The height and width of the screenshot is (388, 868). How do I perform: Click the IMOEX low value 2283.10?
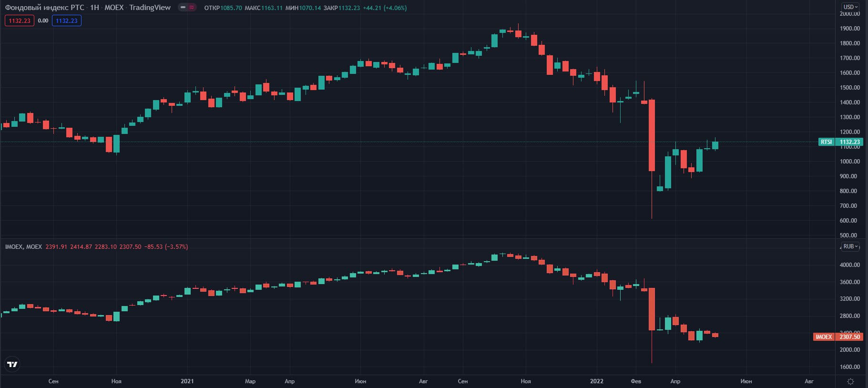(x=106, y=247)
